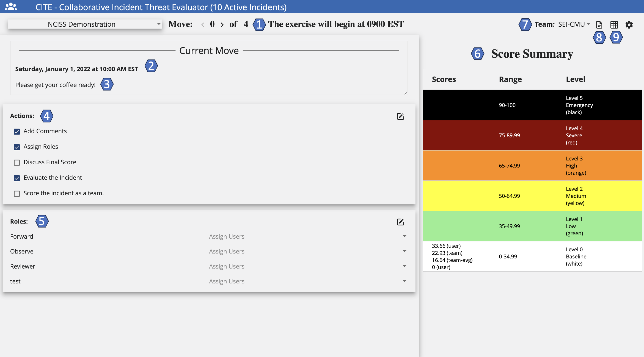Click the CITE title bar heading

161,7
